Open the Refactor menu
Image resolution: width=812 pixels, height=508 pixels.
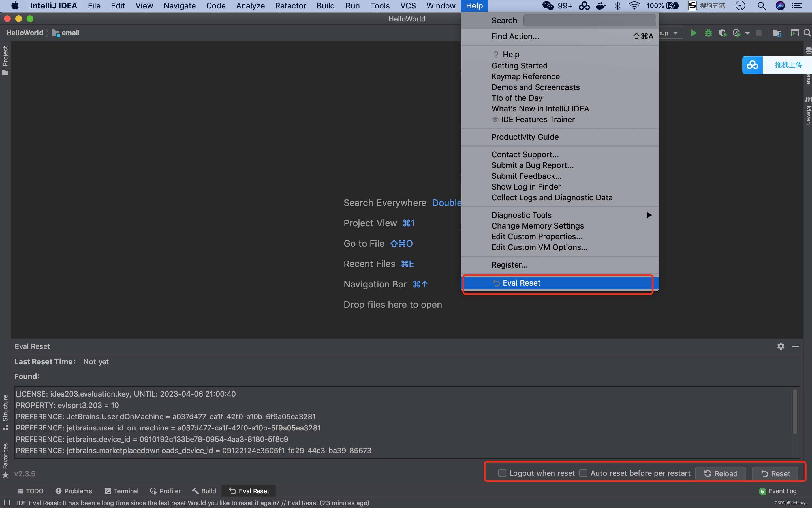290,6
